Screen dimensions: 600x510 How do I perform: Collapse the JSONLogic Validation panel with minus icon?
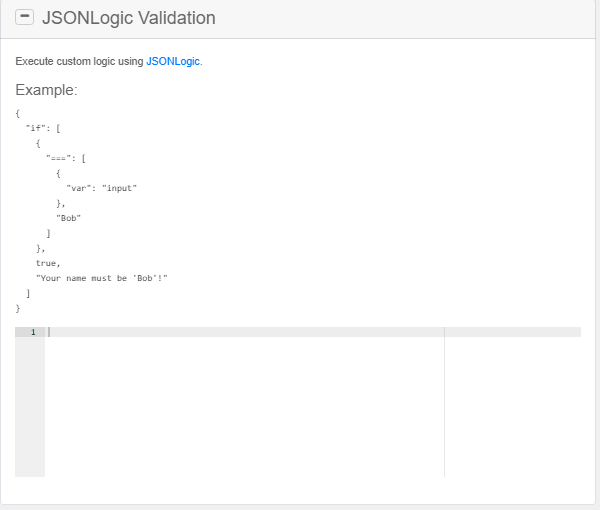25,18
